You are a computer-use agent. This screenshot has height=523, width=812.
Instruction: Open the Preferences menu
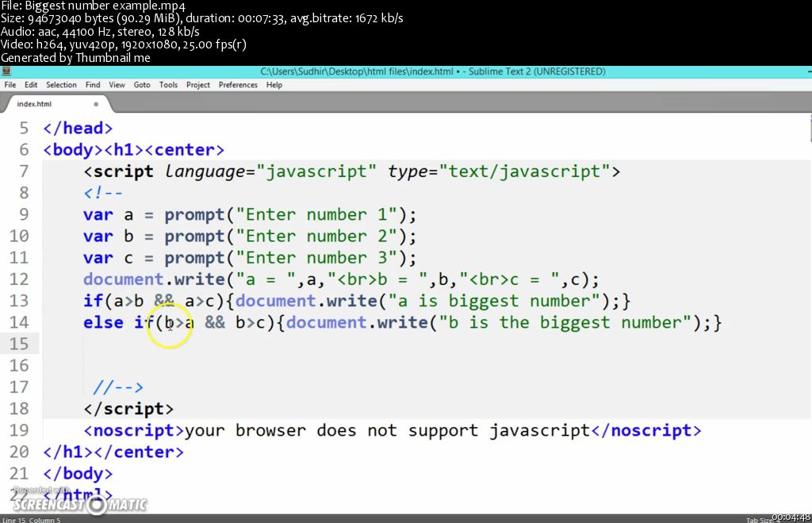tap(238, 85)
